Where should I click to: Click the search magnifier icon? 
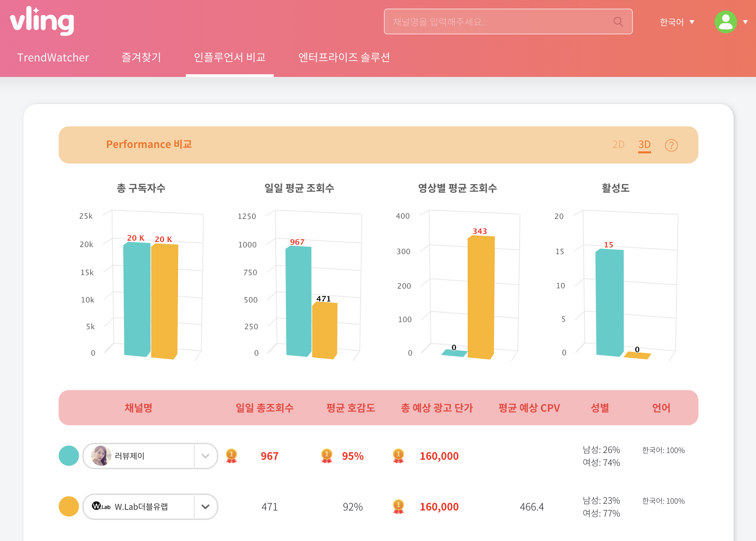(x=618, y=22)
